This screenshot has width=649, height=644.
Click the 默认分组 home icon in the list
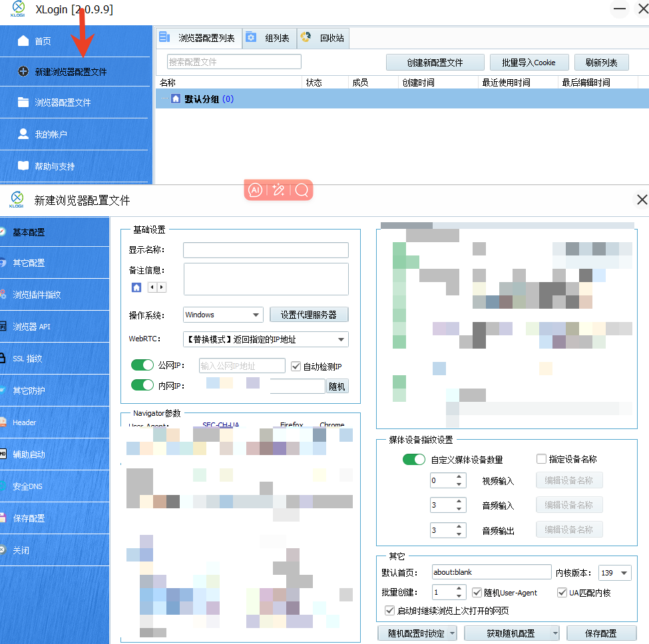pyautogui.click(x=176, y=98)
